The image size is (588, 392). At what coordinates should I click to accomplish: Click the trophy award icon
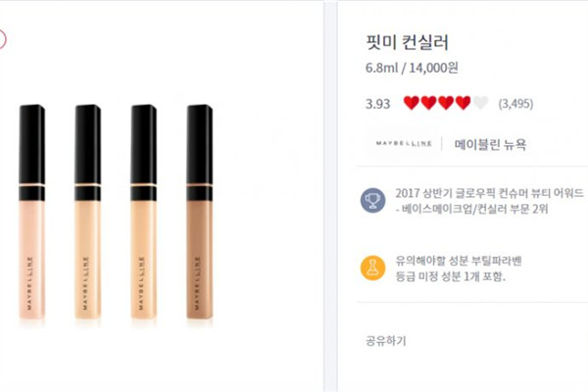click(x=372, y=201)
